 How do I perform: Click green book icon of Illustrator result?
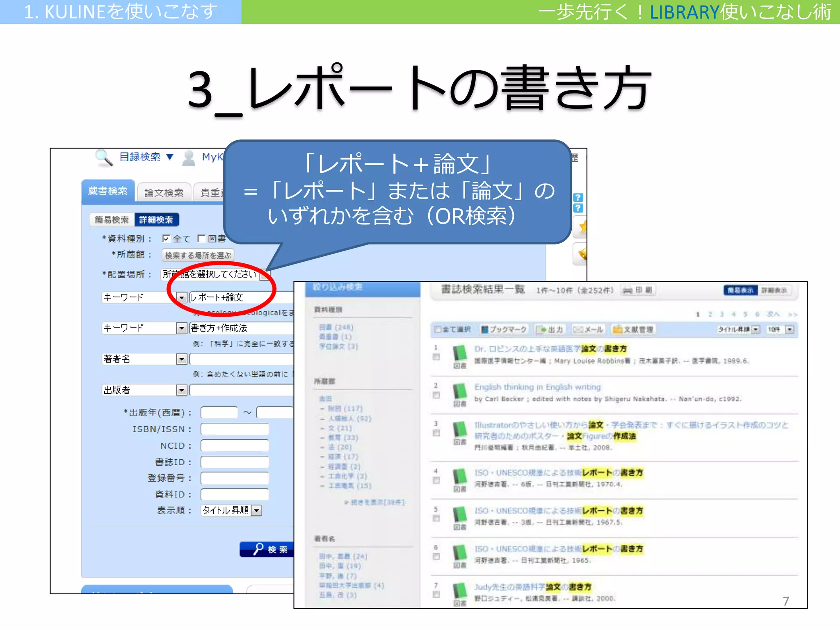460,429
